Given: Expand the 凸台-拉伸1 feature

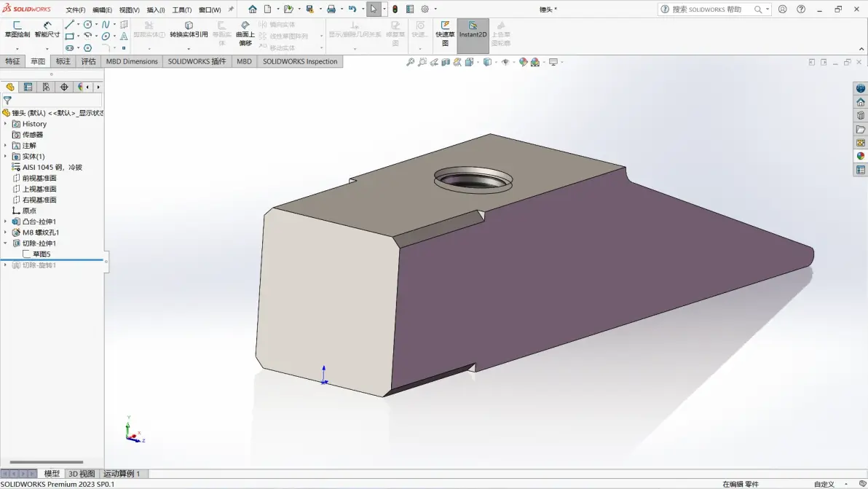Looking at the screenshot, I should click(6, 222).
